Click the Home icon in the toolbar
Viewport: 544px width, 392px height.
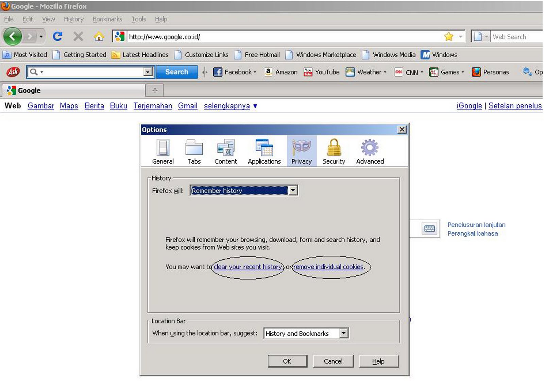click(x=99, y=36)
